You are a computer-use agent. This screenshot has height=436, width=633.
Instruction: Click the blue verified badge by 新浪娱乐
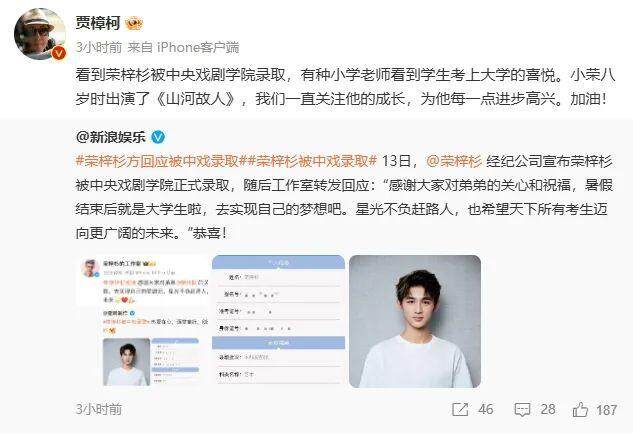[158, 137]
